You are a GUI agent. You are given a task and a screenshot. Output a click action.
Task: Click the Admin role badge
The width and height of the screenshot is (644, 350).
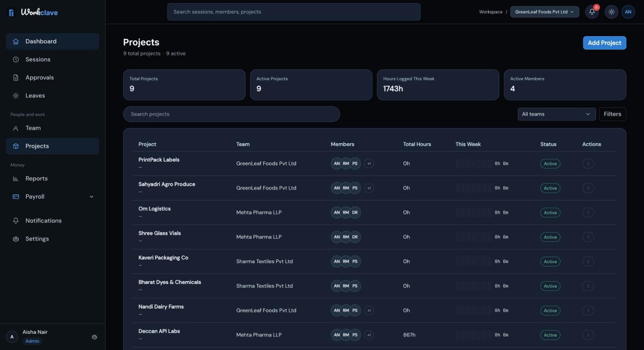pos(32,341)
